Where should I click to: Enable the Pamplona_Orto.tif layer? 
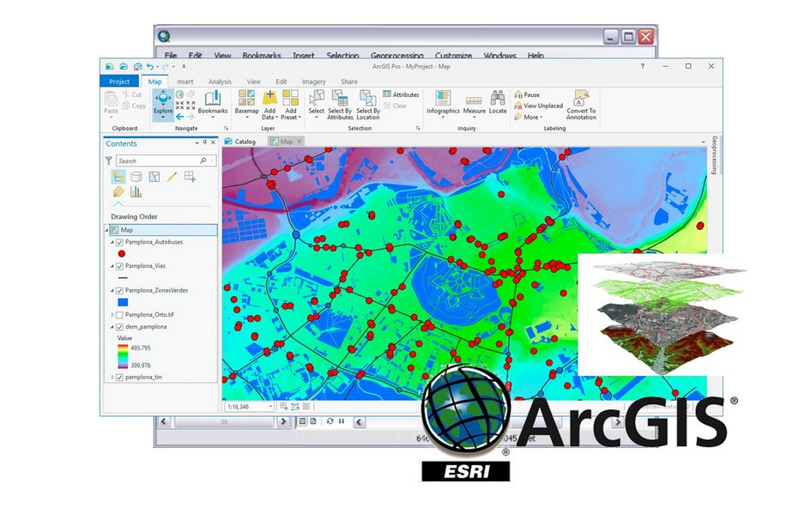[x=119, y=315]
